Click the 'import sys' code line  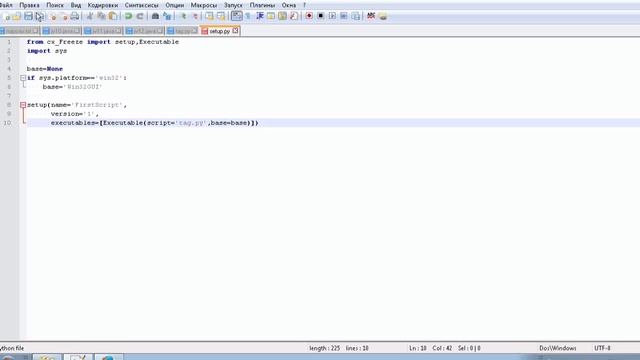click(x=47, y=51)
